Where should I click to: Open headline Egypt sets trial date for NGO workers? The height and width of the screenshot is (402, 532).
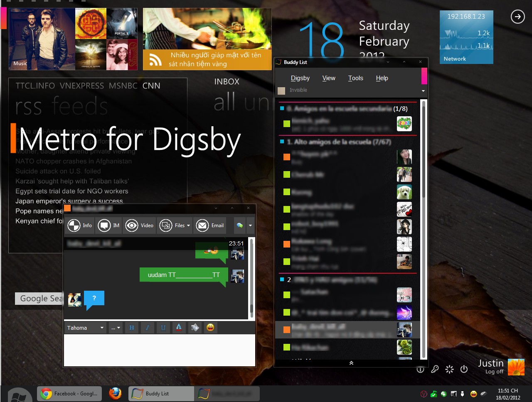(x=72, y=191)
